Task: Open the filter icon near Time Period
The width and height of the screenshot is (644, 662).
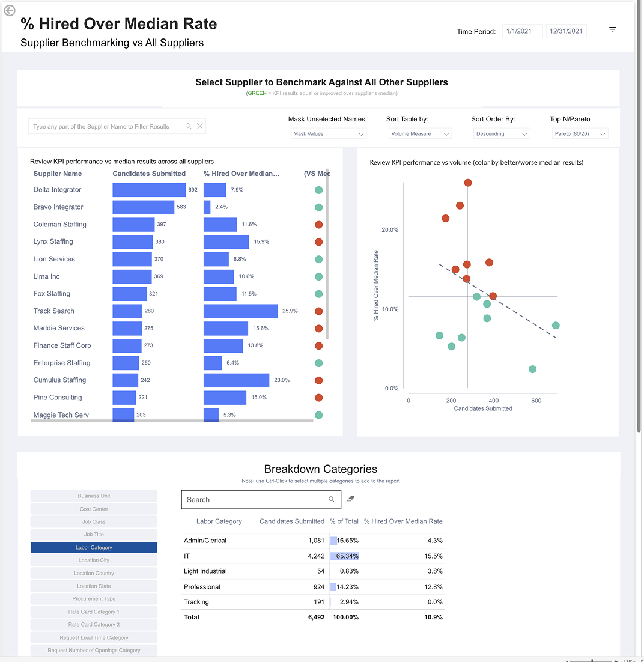Action: [x=612, y=29]
